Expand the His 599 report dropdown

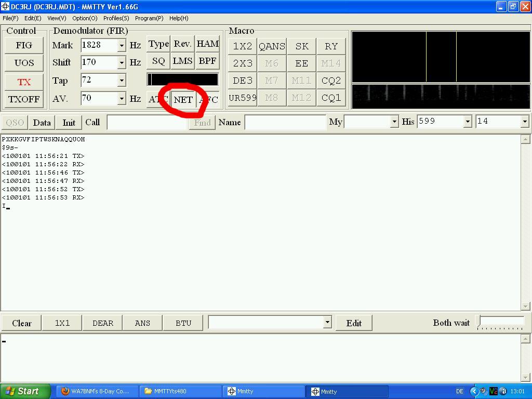coord(468,122)
